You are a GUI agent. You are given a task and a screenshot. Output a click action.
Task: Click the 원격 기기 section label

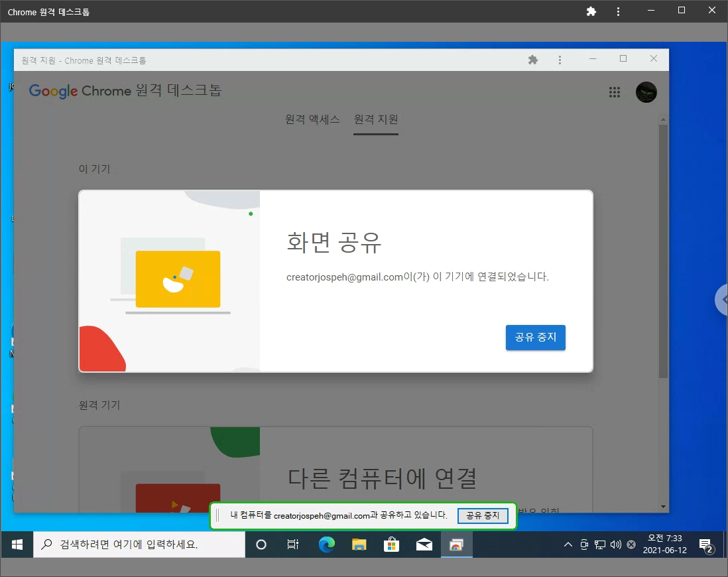click(99, 405)
